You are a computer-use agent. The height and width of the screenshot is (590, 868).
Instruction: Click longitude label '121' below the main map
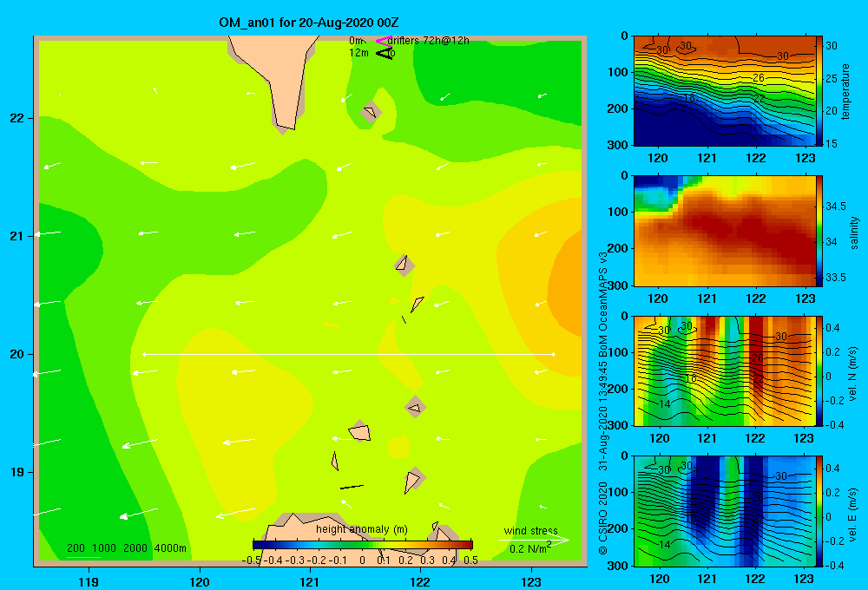(x=310, y=581)
